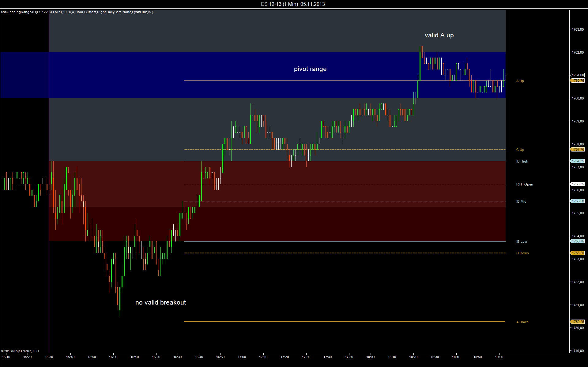Image resolution: width=588 pixels, height=367 pixels.
Task: Select the 18:50 time axis label
Action: point(478,357)
